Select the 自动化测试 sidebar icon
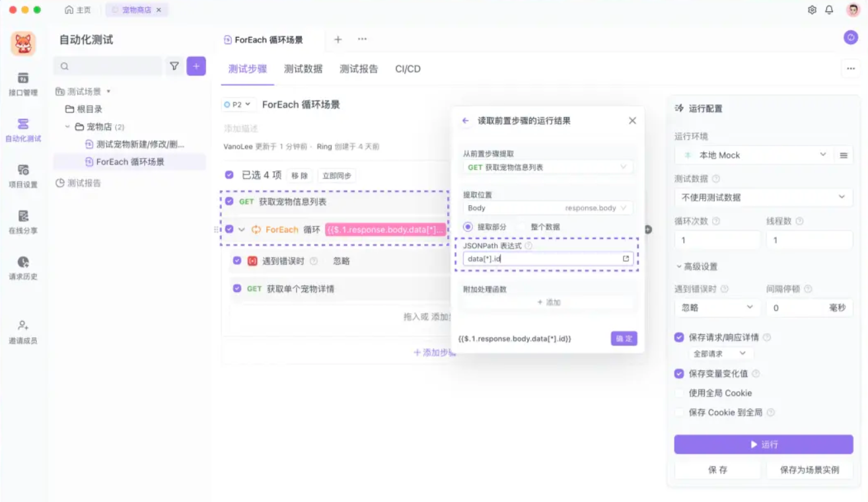The height and width of the screenshot is (502, 868). tap(24, 127)
